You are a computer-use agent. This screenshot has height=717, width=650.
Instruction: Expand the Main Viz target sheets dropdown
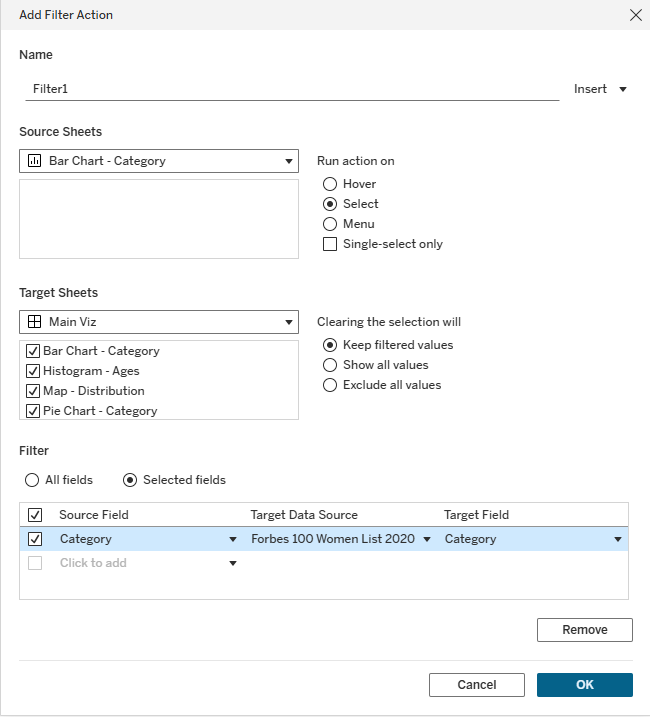coord(289,322)
